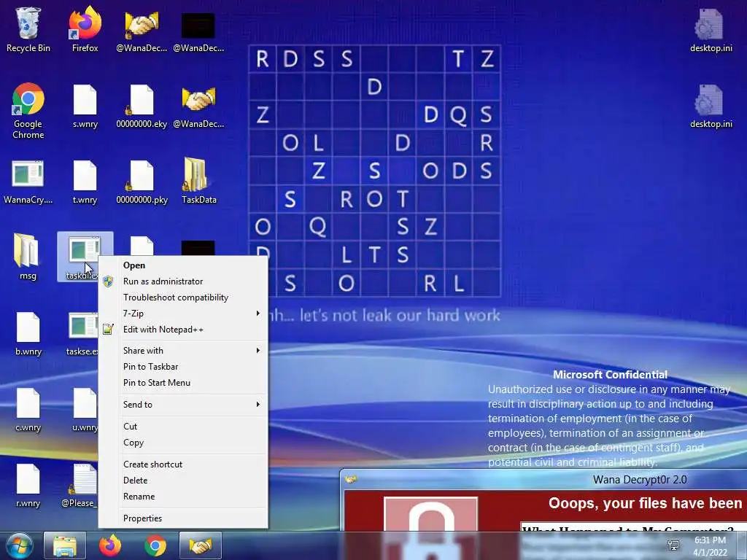Choose Edit with Notepad++
The width and height of the screenshot is (747, 560).
click(x=183, y=330)
